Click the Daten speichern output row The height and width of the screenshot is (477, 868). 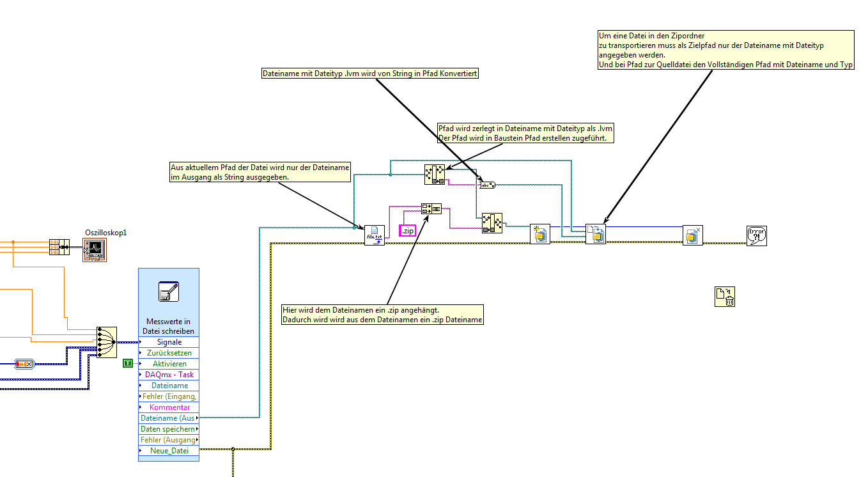point(169,429)
